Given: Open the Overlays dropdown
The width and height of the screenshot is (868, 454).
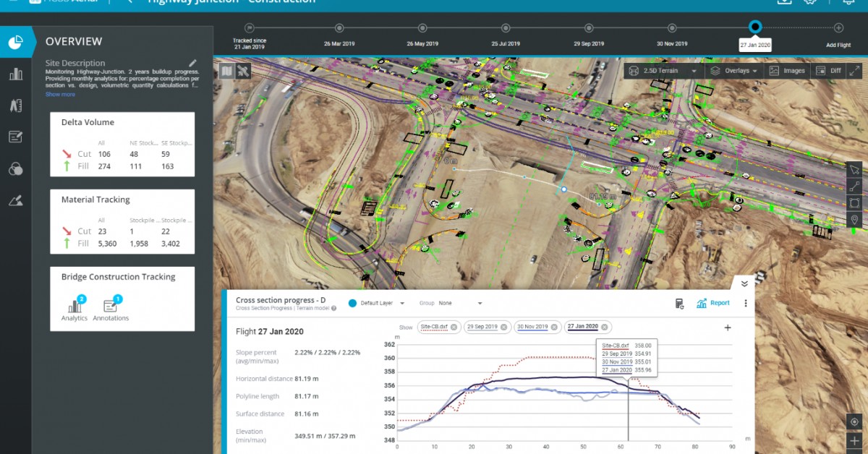Looking at the screenshot, I should [733, 71].
